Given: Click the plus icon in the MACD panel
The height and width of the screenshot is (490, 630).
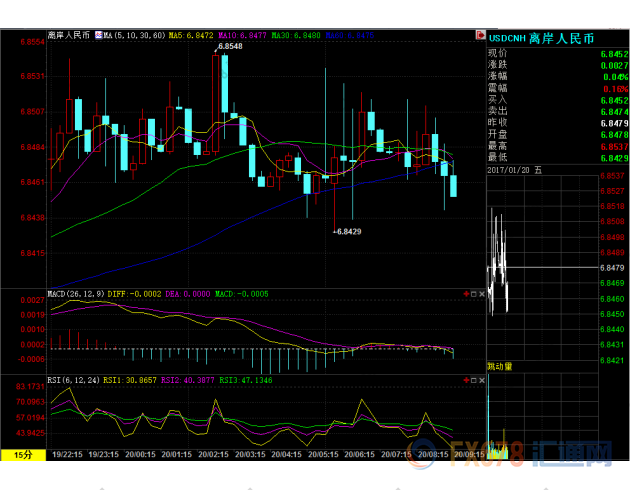Looking at the screenshot, I should (x=467, y=295).
